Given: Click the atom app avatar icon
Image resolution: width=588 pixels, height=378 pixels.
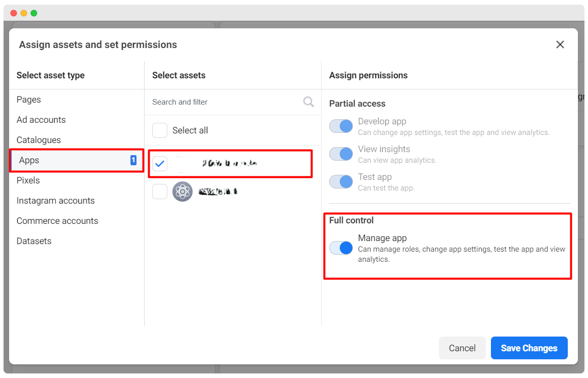Looking at the screenshot, I should pos(183,192).
